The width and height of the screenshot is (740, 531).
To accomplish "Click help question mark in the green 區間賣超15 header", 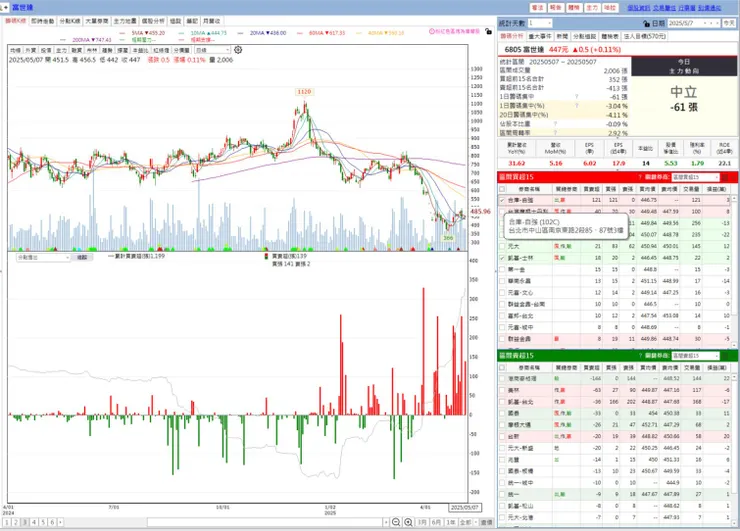I will [x=640, y=355].
